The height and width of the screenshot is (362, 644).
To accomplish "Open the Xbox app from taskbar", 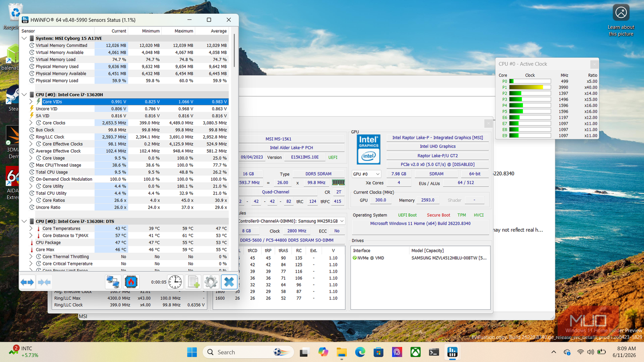I will [415, 352].
